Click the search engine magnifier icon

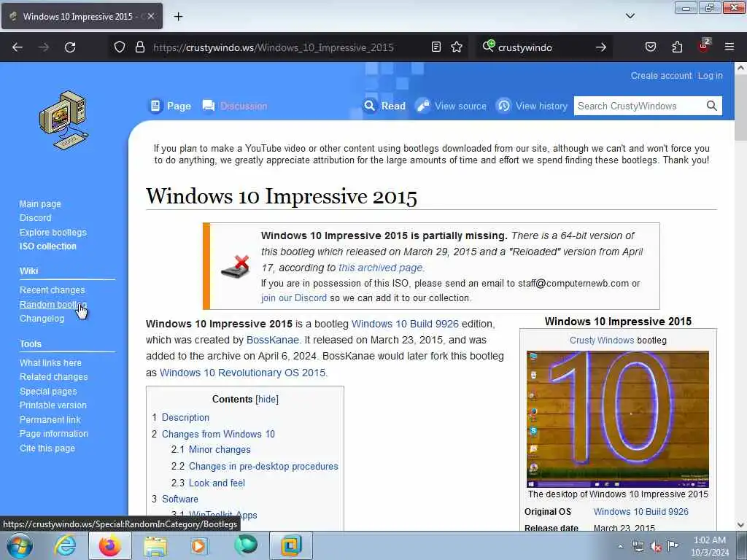pyautogui.click(x=488, y=46)
